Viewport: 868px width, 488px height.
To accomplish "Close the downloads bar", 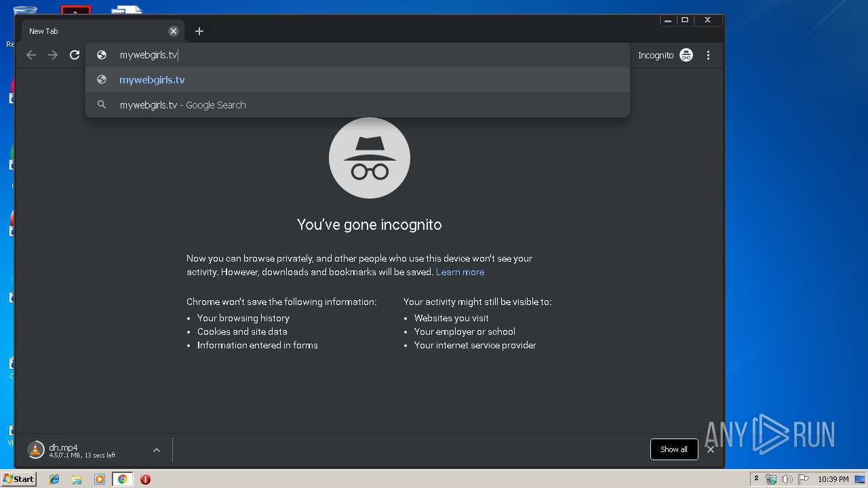I will point(711,449).
